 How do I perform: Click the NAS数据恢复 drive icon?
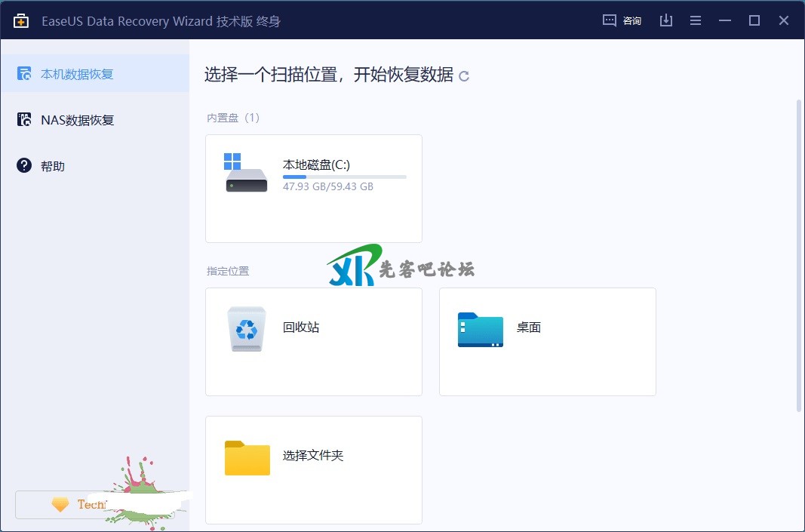pos(25,120)
